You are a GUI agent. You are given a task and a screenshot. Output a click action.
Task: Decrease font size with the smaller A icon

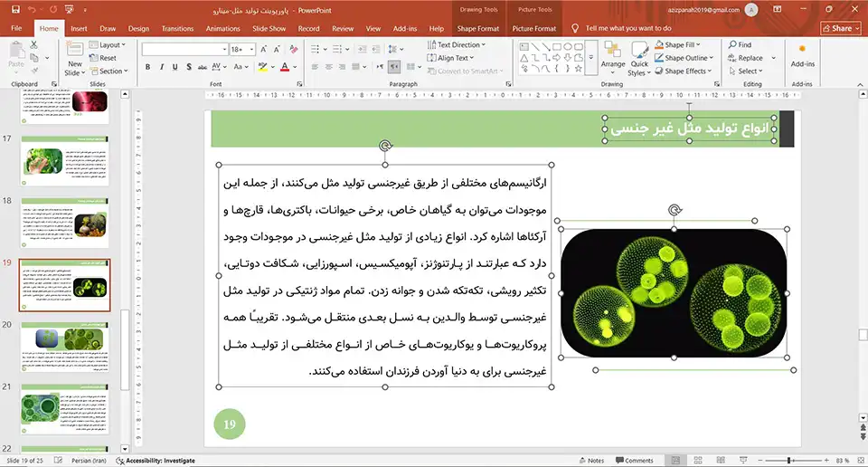278,49
